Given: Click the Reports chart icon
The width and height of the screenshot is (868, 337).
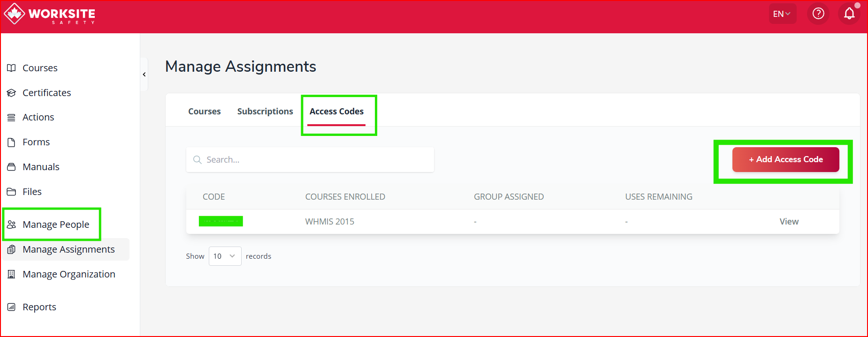Looking at the screenshot, I should point(11,307).
